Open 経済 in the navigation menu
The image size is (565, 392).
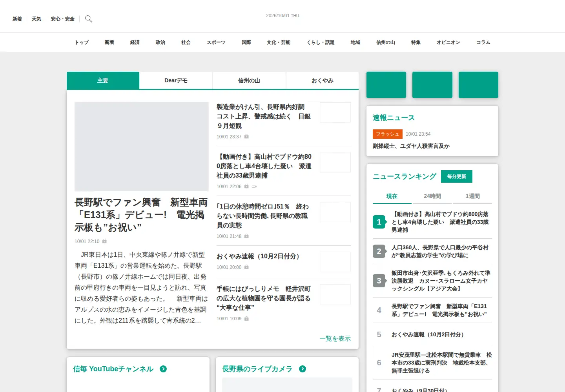pyautogui.click(x=135, y=42)
